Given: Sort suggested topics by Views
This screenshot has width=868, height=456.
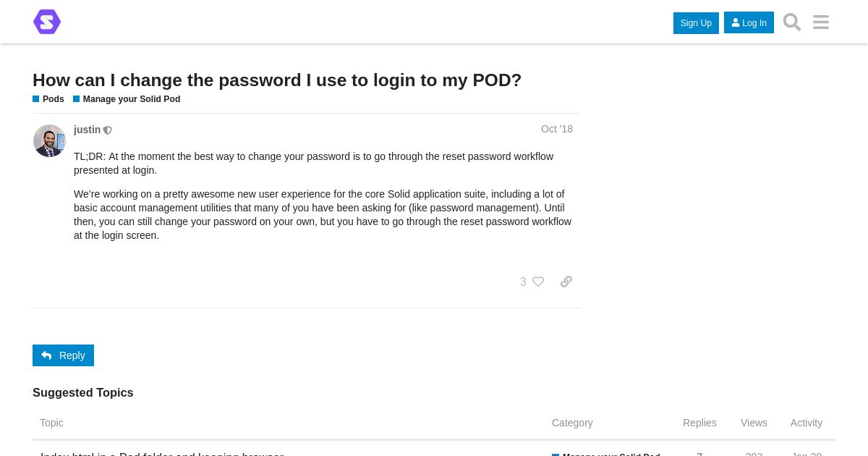Looking at the screenshot, I should pyautogui.click(x=754, y=423).
